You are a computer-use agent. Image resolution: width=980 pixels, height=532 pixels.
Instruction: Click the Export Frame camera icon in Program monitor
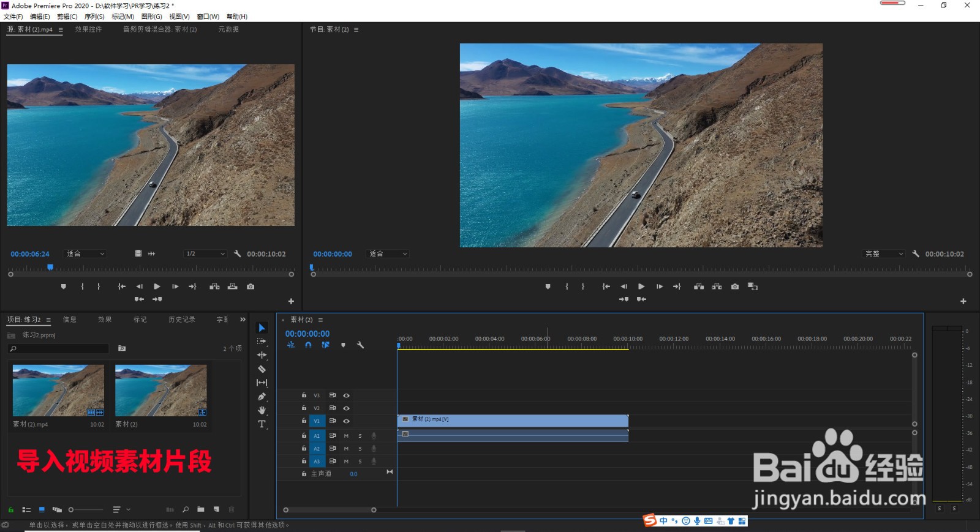(x=735, y=287)
